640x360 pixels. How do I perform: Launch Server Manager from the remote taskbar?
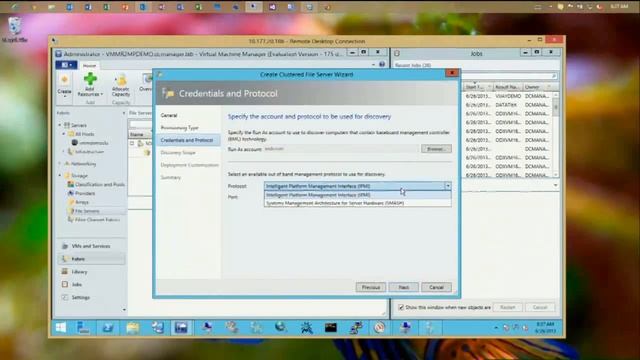point(83,327)
